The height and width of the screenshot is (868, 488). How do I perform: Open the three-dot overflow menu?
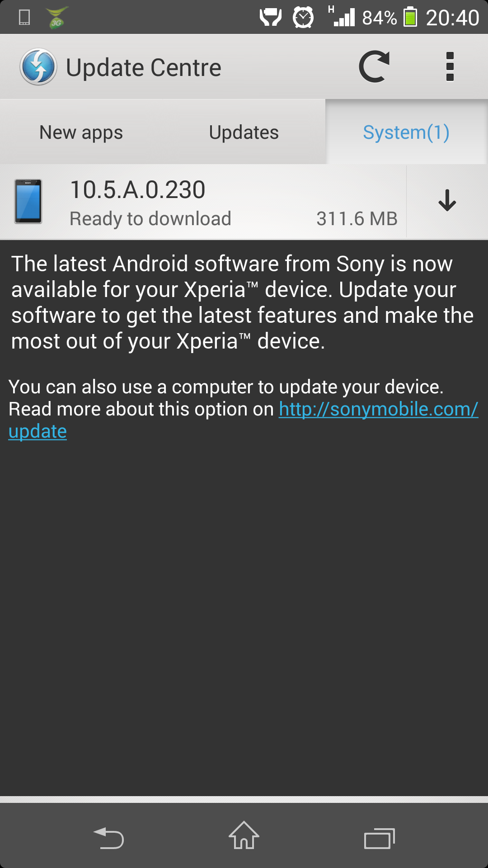pyautogui.click(x=450, y=67)
